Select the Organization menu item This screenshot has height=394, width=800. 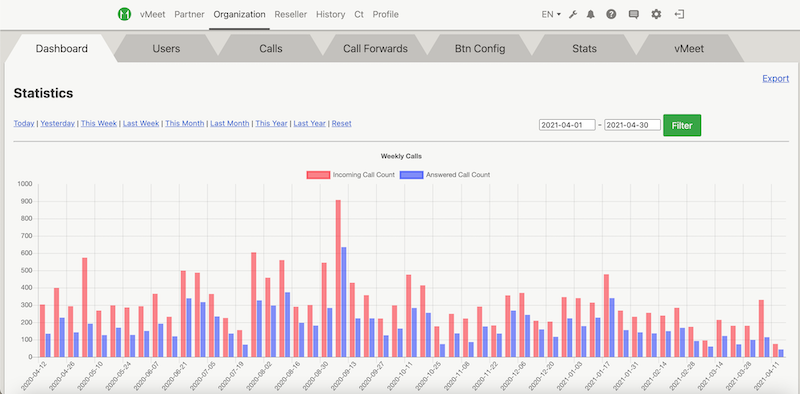(239, 14)
